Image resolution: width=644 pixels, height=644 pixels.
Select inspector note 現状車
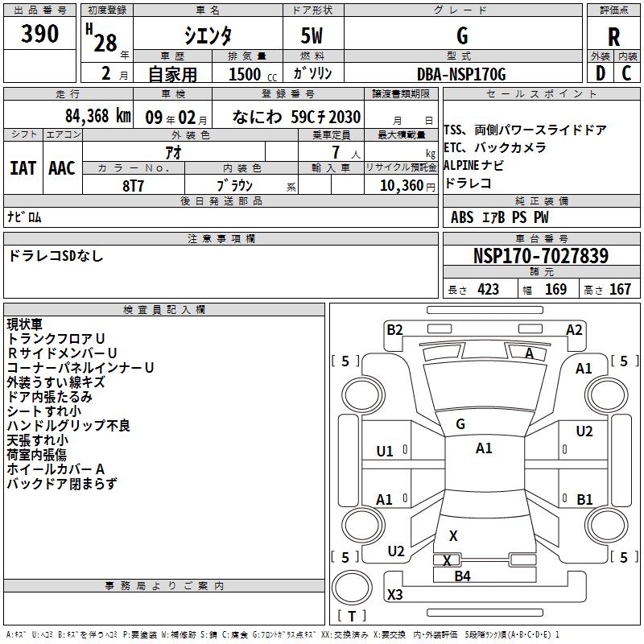[25, 324]
